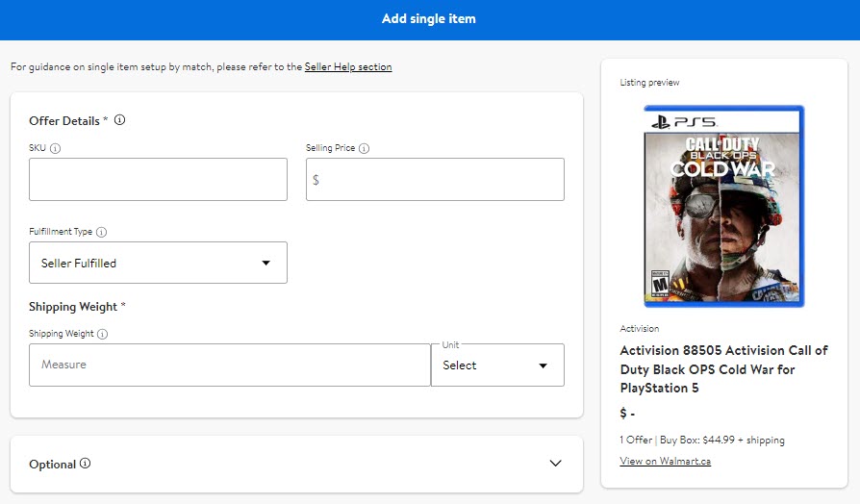Click the Add single item header title

[x=429, y=18]
